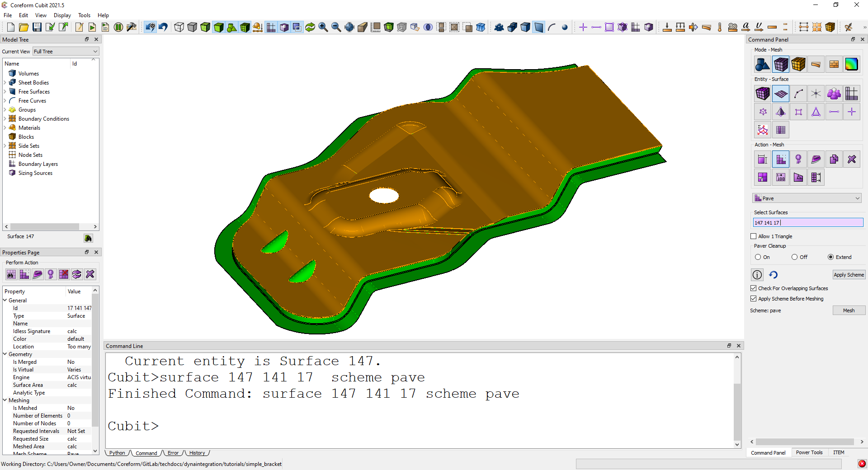Select Mesh mode icon in Command Panel
The height and width of the screenshot is (470, 868).
point(781,65)
